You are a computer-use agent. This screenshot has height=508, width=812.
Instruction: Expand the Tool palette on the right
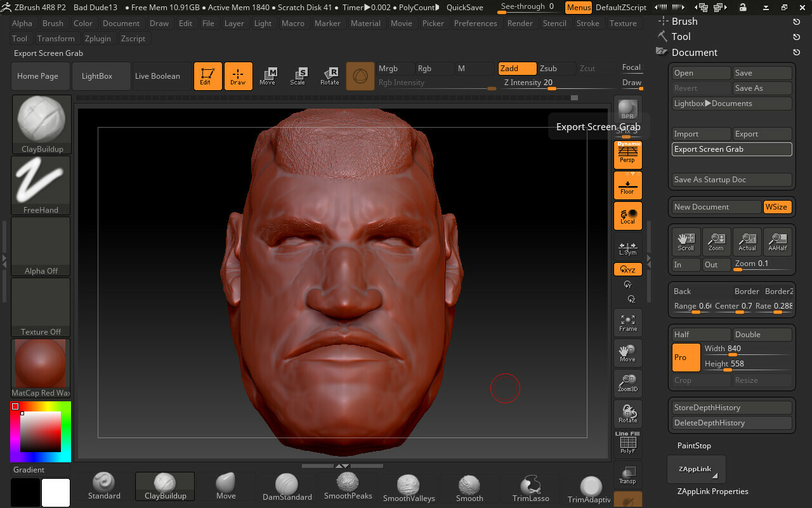click(680, 36)
